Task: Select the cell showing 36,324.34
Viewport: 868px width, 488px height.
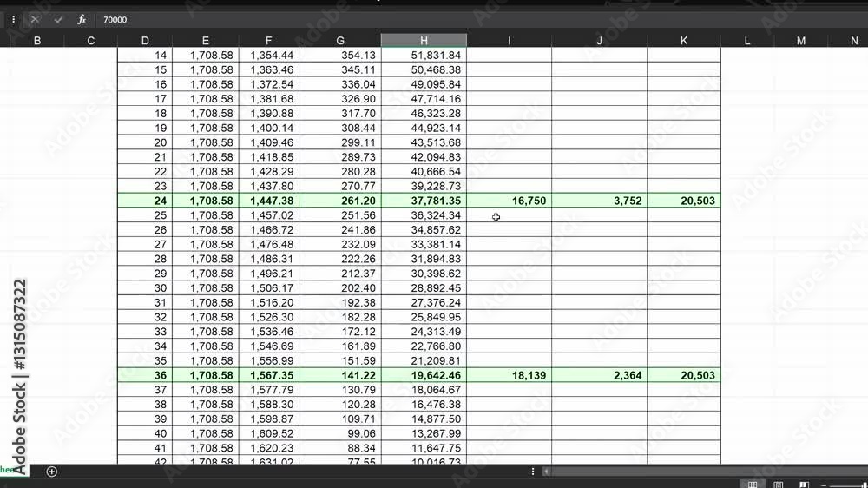Action: (424, 215)
